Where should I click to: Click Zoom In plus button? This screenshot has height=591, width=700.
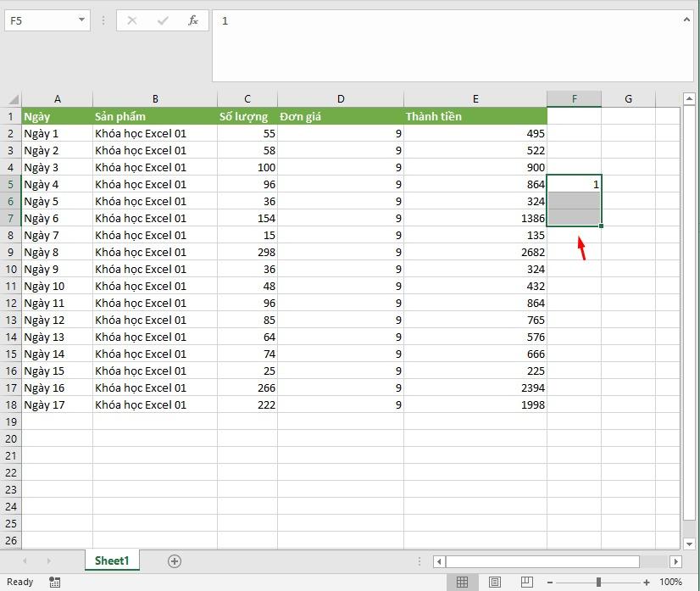click(x=647, y=583)
